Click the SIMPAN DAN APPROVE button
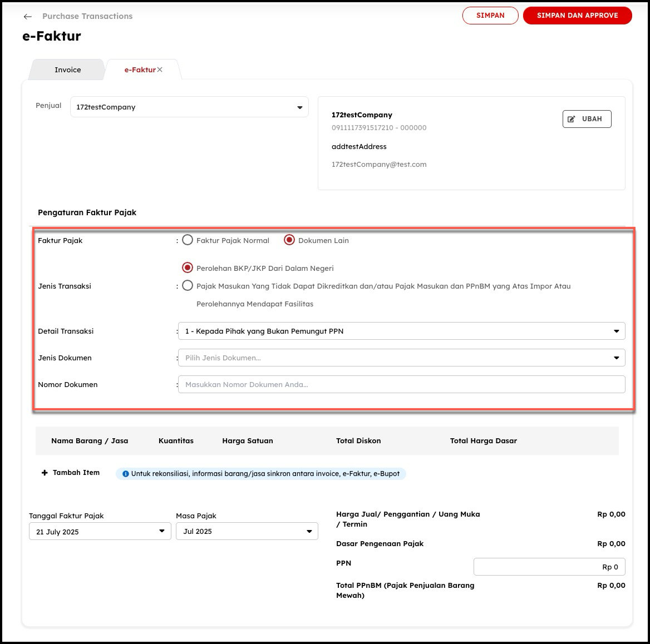Screen dimensions: 650x644 point(577,16)
